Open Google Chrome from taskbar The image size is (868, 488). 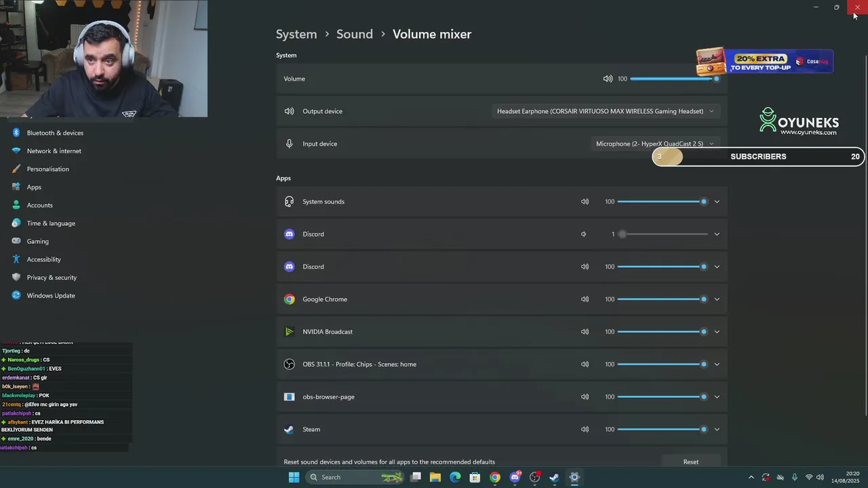[495, 477]
